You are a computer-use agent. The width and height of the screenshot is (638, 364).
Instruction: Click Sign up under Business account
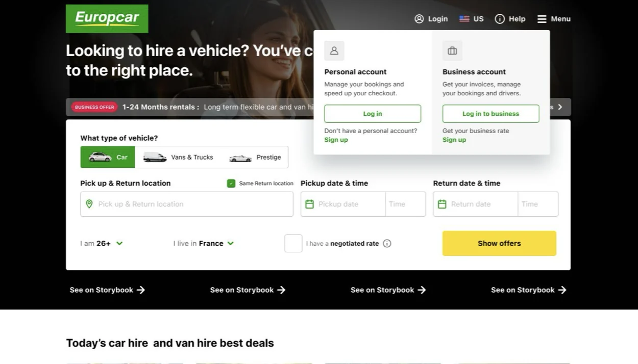coord(454,140)
